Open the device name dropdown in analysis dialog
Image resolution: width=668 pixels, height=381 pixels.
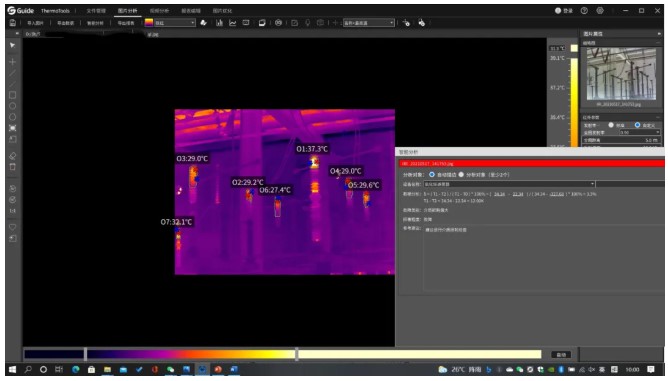[509, 184]
